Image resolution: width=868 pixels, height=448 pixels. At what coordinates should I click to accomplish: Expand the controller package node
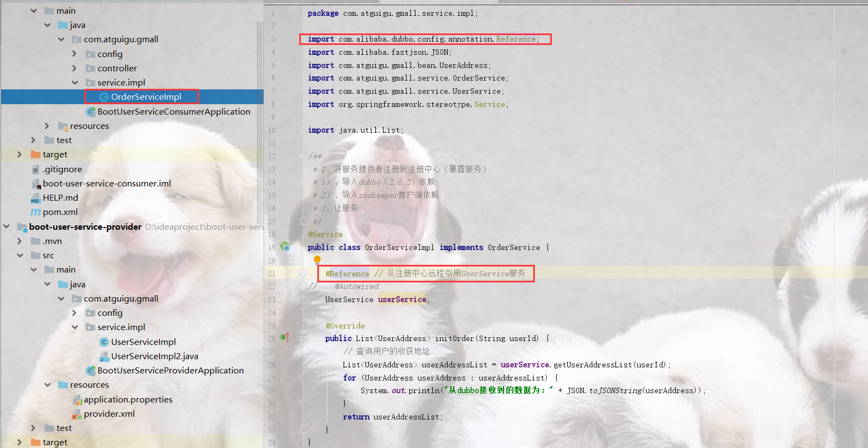(75, 68)
